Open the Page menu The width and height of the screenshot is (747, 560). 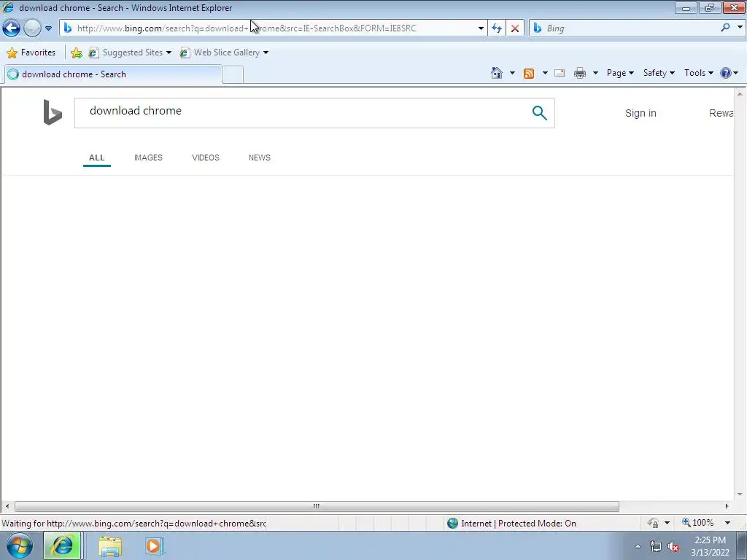click(x=620, y=73)
